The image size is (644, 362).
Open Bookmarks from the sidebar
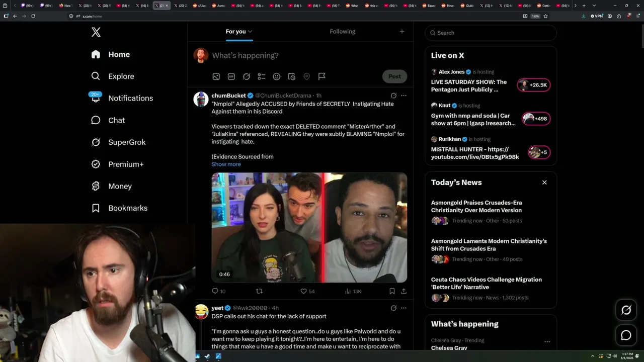click(119, 208)
